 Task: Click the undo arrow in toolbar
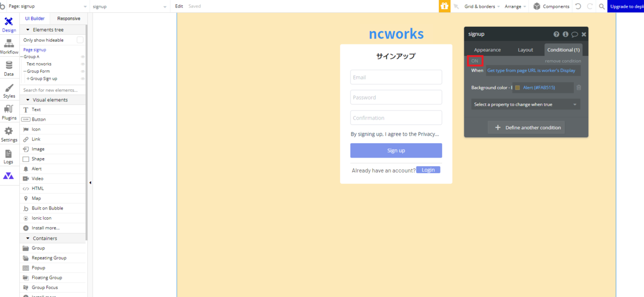pyautogui.click(x=578, y=6)
